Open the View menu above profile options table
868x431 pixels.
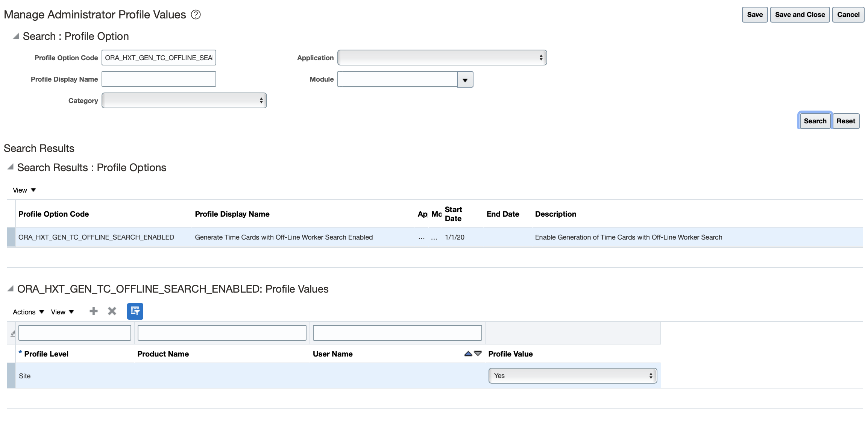coord(24,190)
